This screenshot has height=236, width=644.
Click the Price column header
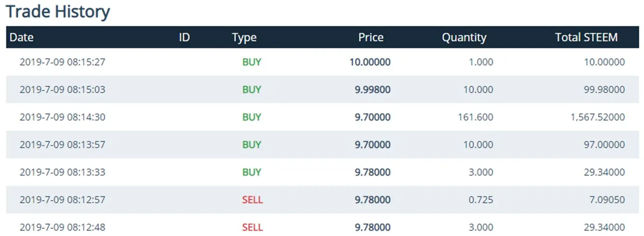(x=371, y=37)
